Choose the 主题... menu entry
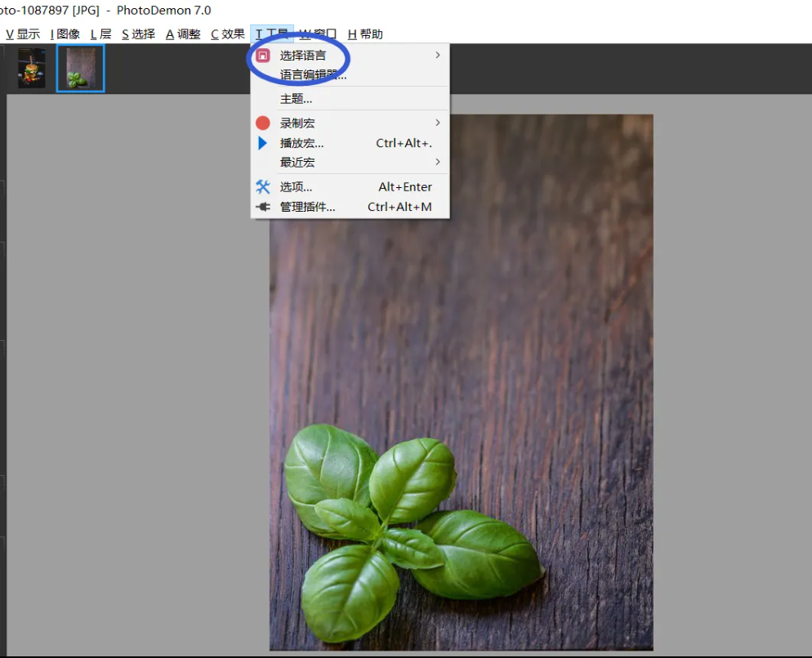Image resolution: width=812 pixels, height=658 pixels. [x=296, y=99]
